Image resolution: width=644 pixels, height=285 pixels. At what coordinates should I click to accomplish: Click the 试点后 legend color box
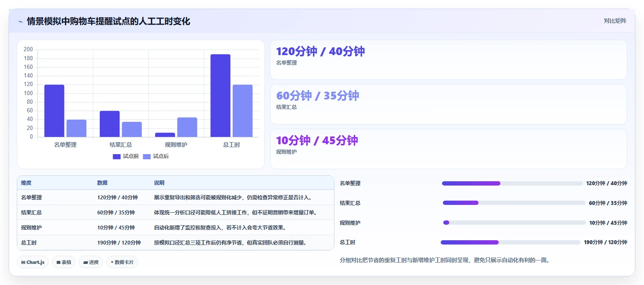(x=147, y=156)
